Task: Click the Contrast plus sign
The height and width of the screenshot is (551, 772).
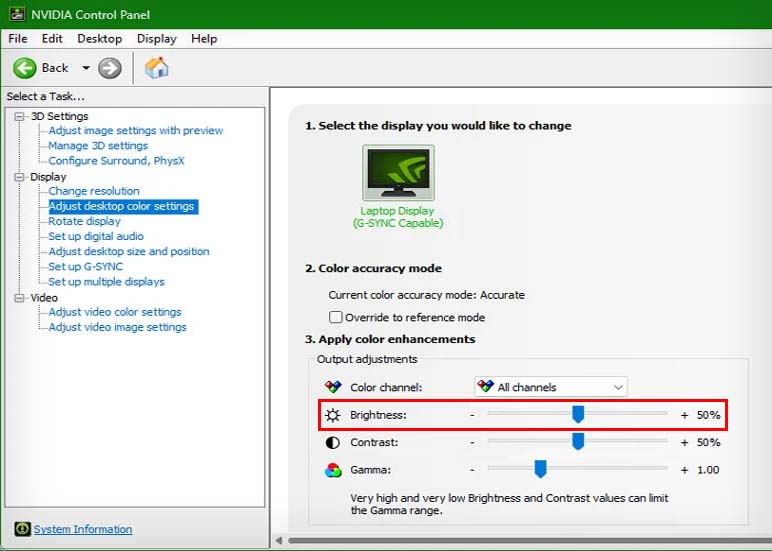Action: [684, 443]
